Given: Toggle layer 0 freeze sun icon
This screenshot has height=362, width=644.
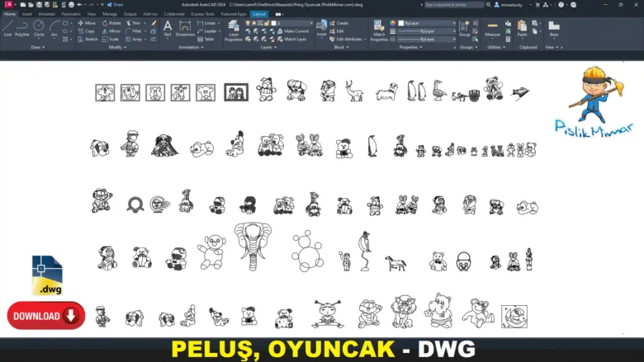Looking at the screenshot, I should point(253,23).
